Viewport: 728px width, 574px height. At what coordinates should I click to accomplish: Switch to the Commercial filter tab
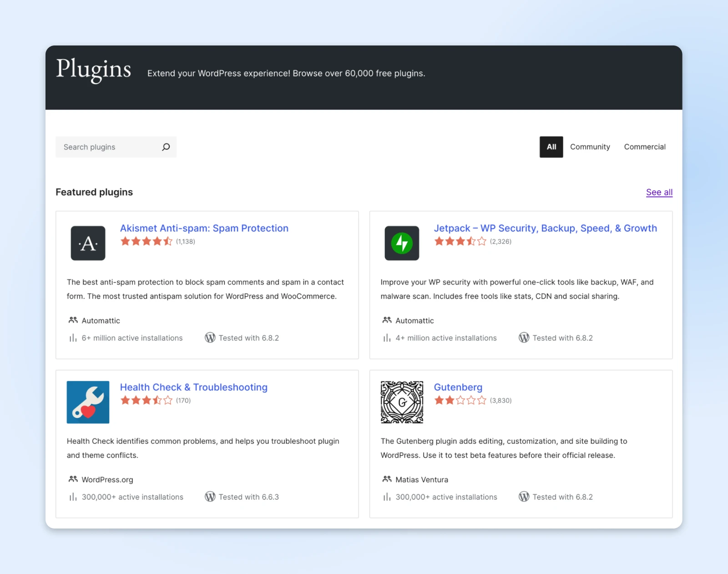click(x=644, y=147)
